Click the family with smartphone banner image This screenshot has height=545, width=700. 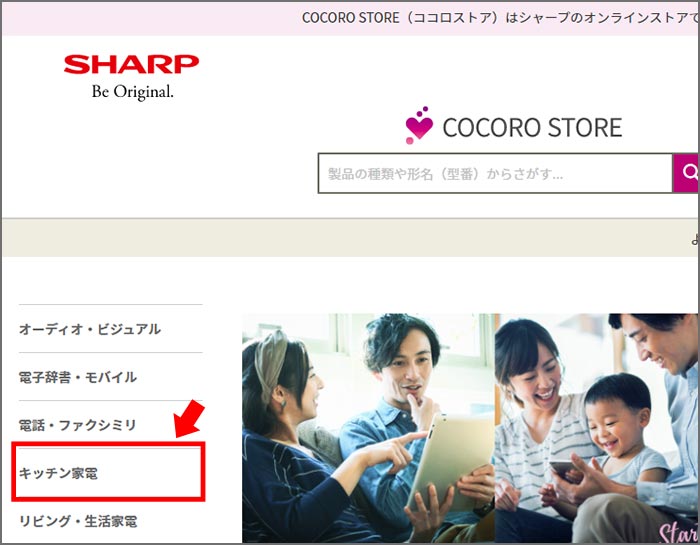596,428
